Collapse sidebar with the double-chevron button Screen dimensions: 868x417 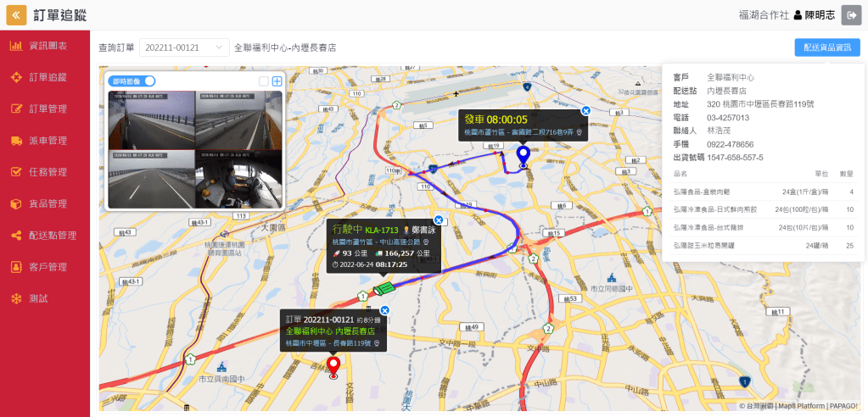point(16,15)
